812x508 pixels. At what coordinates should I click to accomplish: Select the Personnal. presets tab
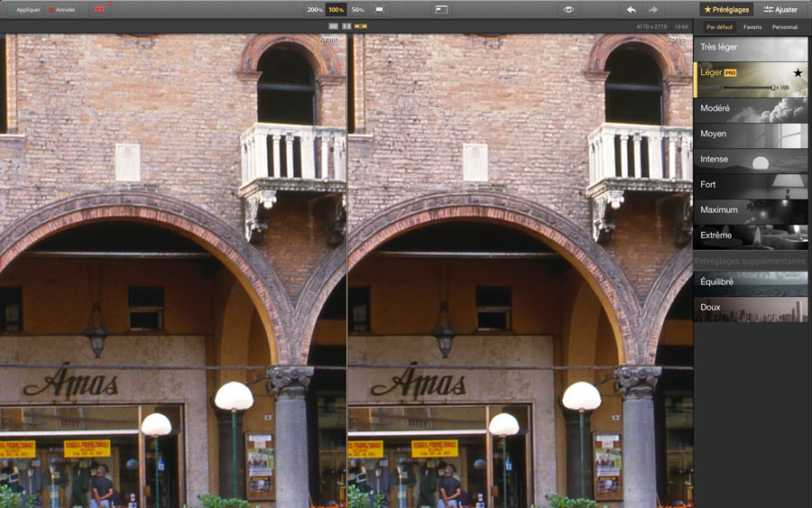785,27
